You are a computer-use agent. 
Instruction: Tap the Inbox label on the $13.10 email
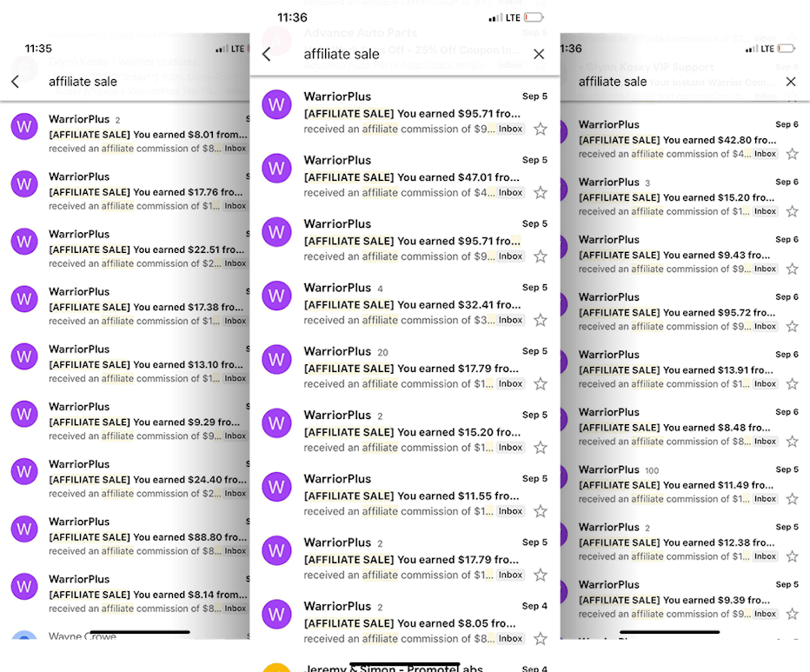pos(235,378)
